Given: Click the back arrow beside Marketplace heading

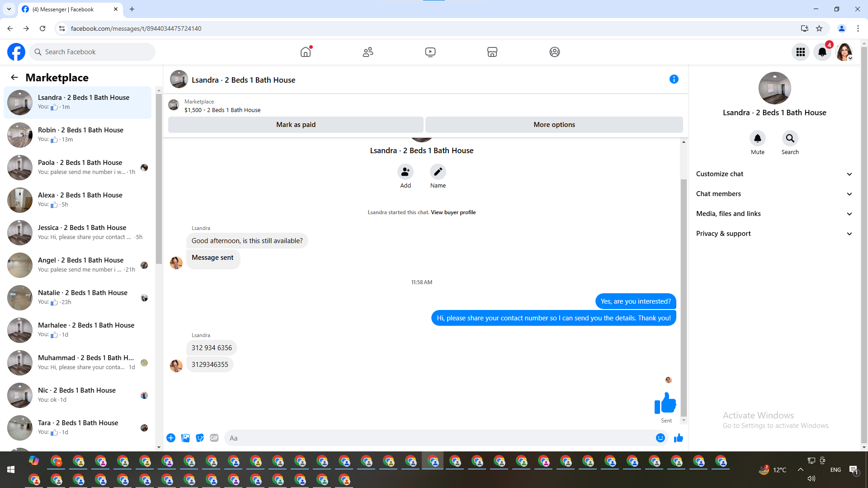Looking at the screenshot, I should point(14,77).
